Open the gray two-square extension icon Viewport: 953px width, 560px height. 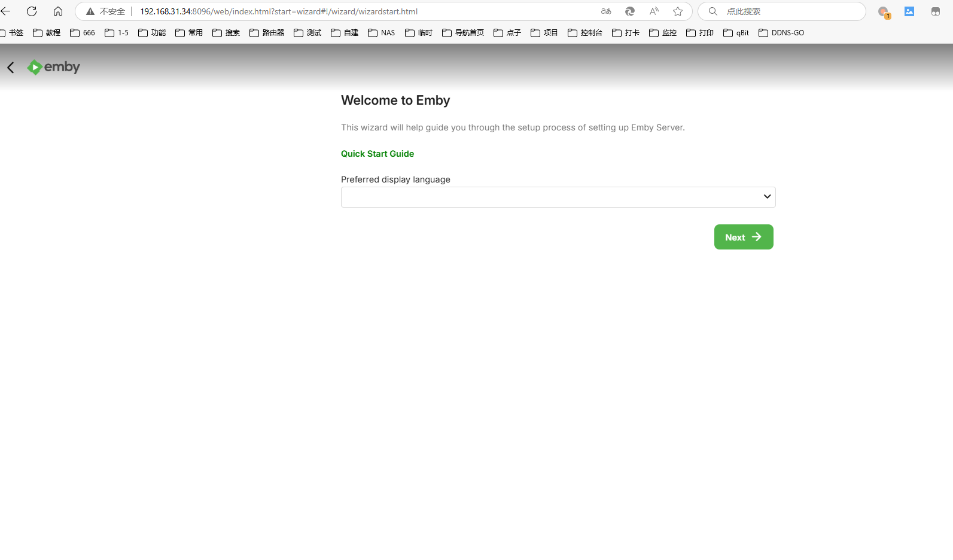click(936, 11)
